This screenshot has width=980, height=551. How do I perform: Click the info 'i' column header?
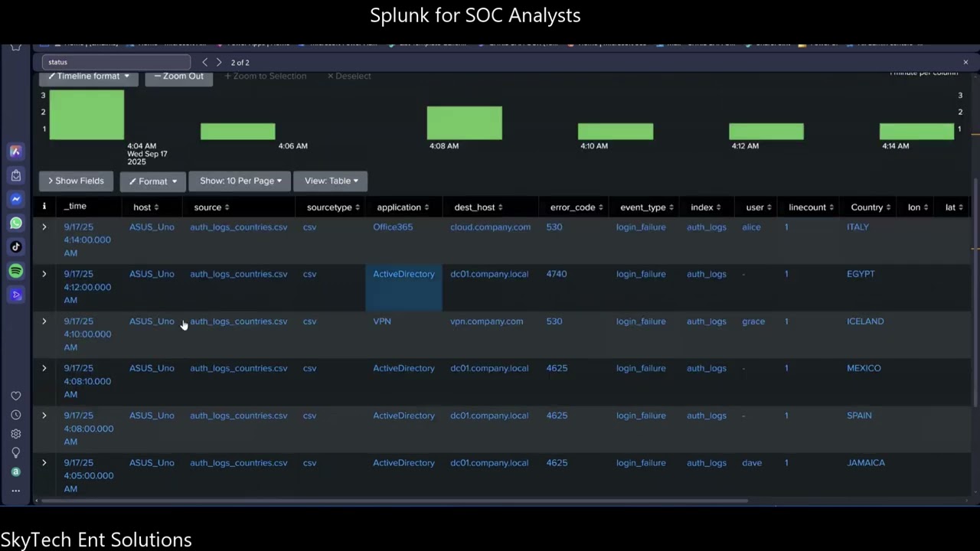coord(44,207)
